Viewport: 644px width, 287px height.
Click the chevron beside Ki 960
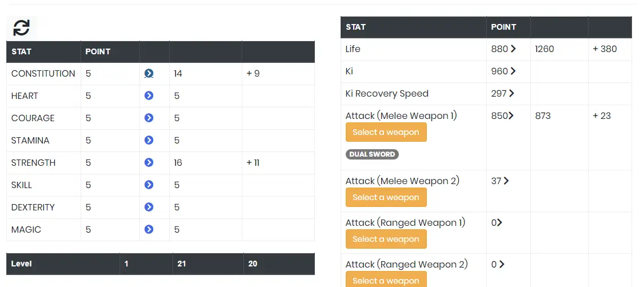point(513,71)
